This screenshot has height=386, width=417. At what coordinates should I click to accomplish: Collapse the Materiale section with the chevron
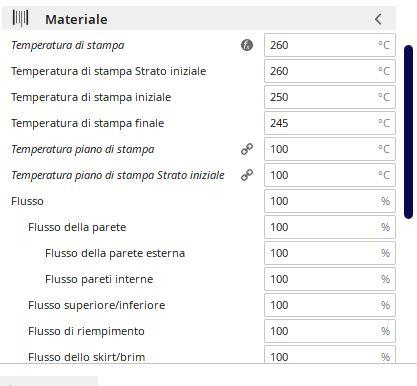point(378,19)
